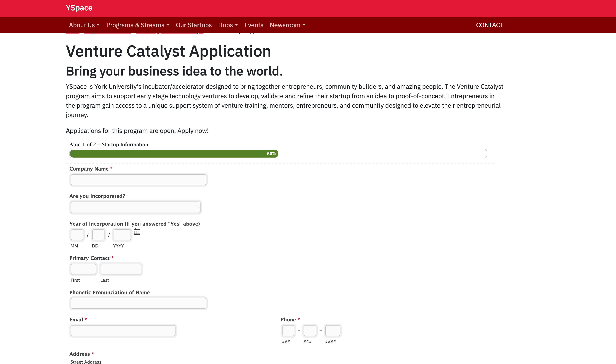Click the DD day field

point(98,235)
